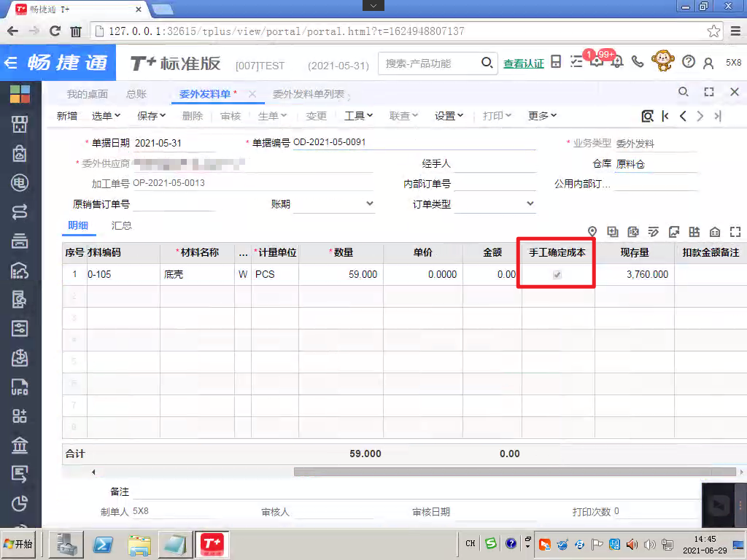Click the search magnifier in product search box
The image size is (747, 560).
pos(487,63)
